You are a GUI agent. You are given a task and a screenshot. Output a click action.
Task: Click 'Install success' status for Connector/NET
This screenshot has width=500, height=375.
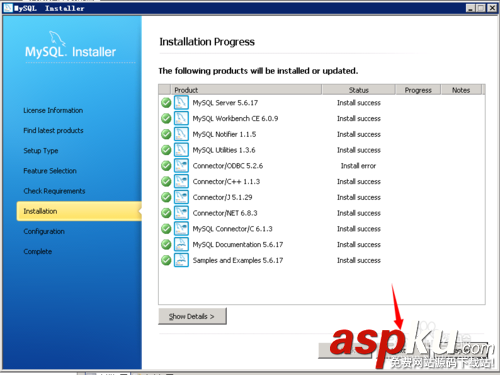point(359,213)
